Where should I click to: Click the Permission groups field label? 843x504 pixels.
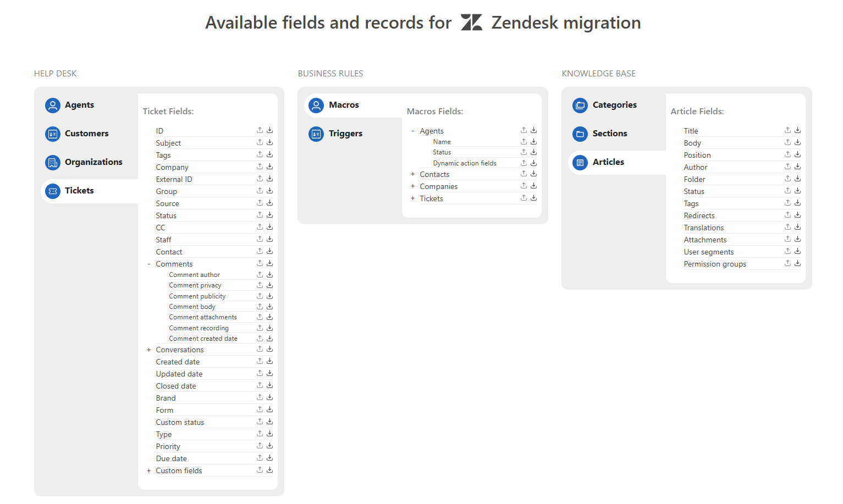[715, 264]
